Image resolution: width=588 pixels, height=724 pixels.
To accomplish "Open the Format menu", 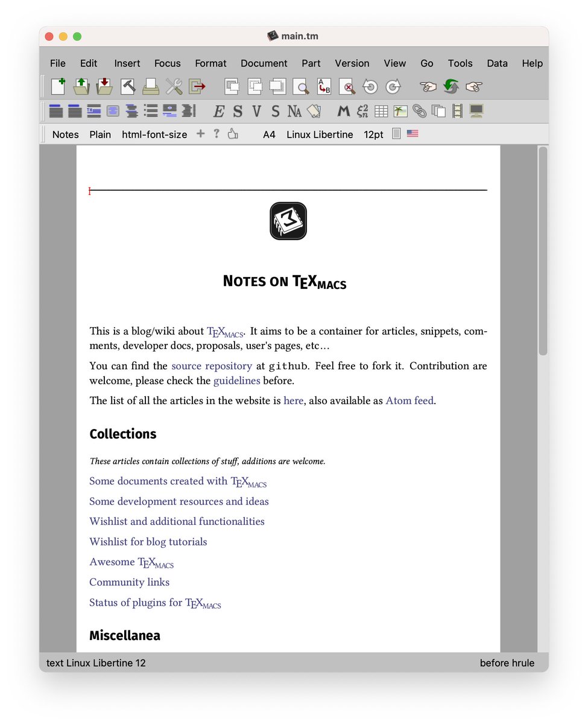I will [x=210, y=63].
